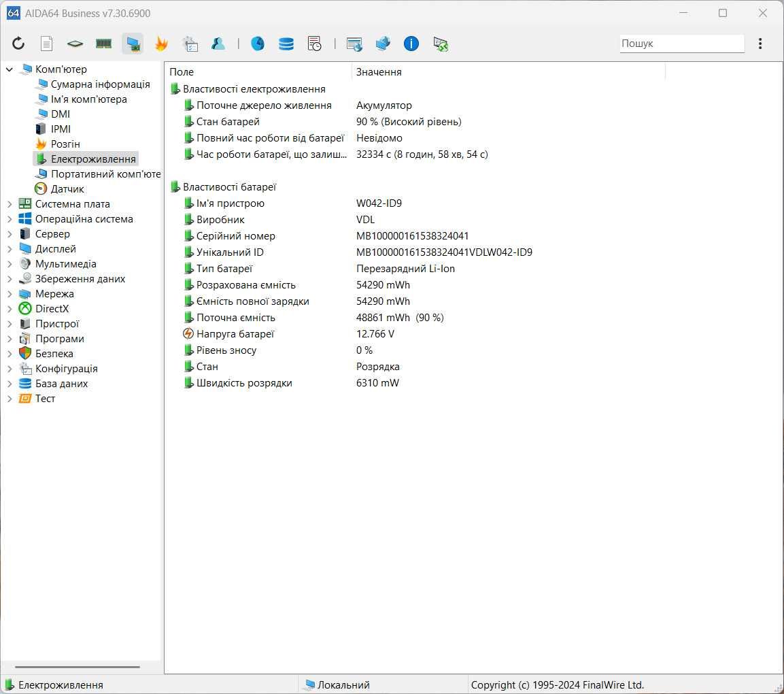
Task: Open the Report document icon in toolbar
Action: [46, 44]
